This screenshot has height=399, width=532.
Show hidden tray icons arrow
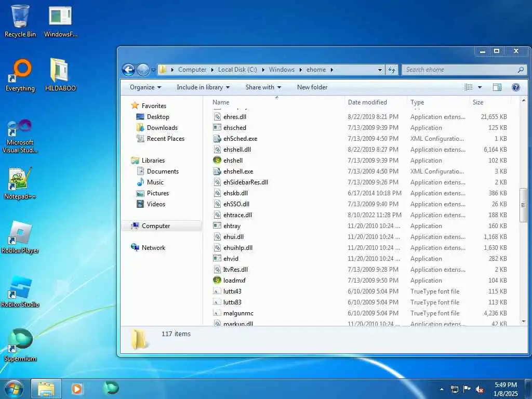[442, 389]
